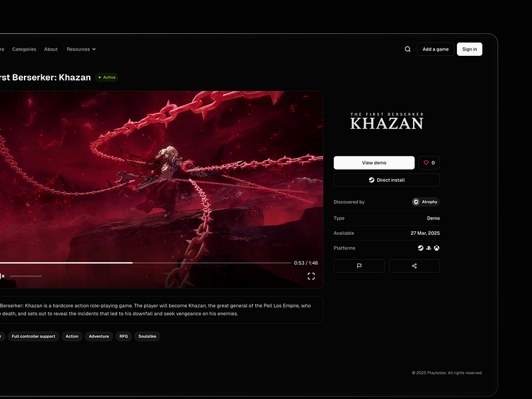
Task: Adjust the video volume slider
Action: pos(26,276)
